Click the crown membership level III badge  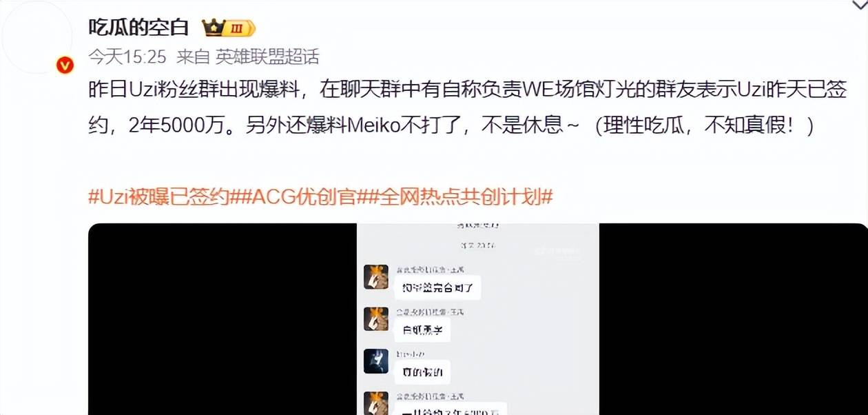[x=228, y=28]
